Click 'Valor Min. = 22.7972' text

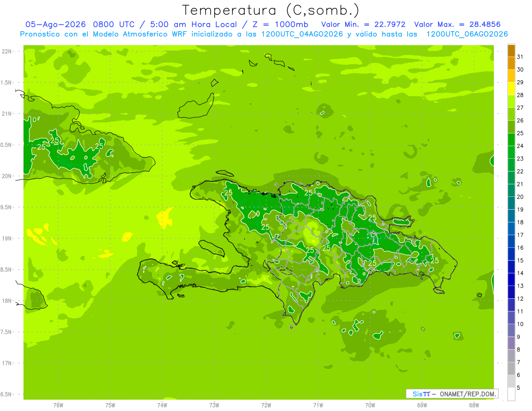[x=364, y=24]
